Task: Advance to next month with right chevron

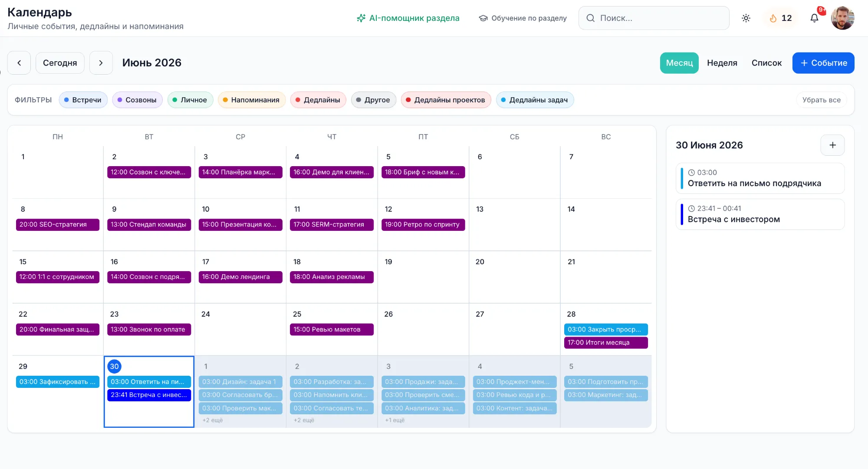Action: (x=101, y=63)
